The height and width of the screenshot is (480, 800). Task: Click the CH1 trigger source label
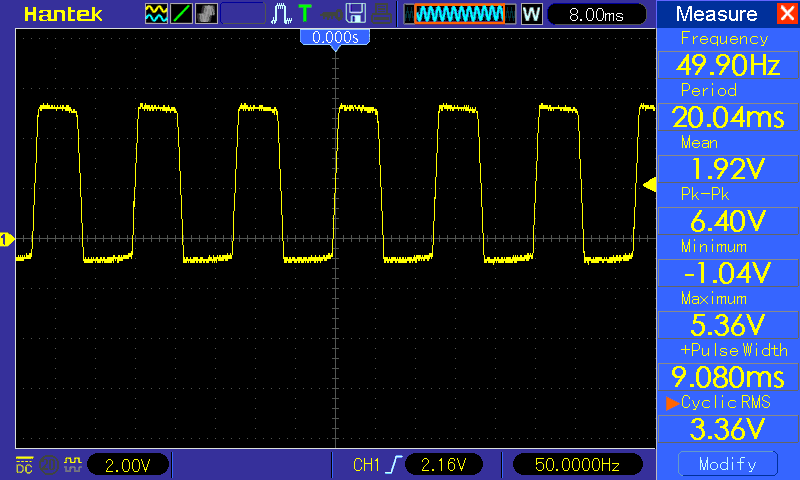[x=366, y=465]
